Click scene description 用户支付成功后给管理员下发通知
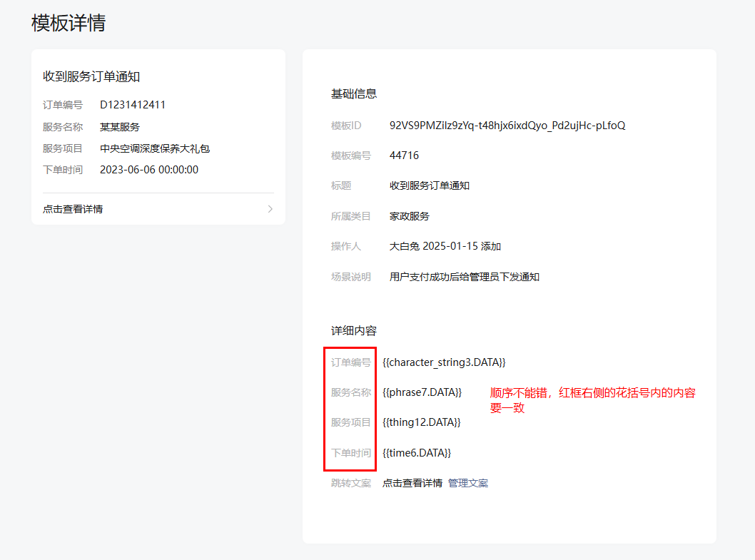The image size is (755, 560). 464,277
